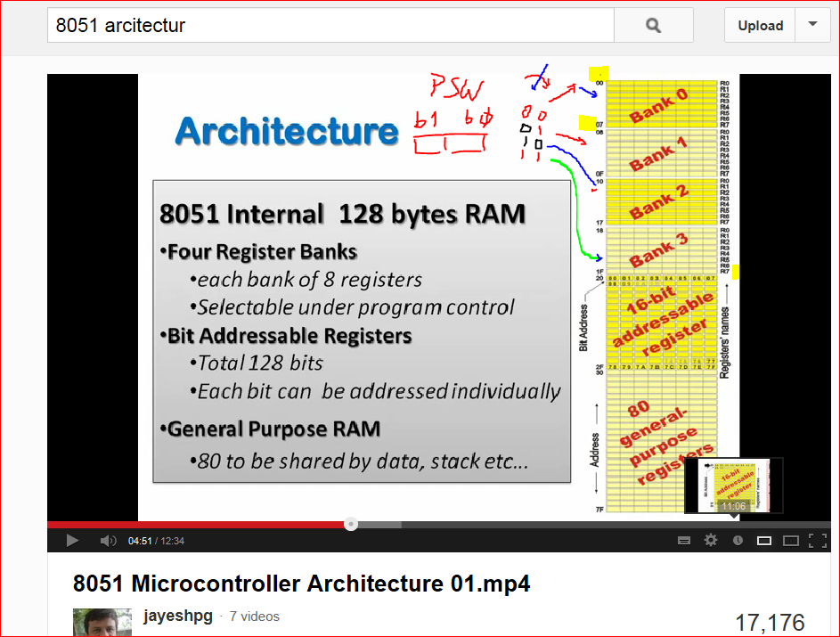Click the uploader's avatar thumbnail
Image resolution: width=840 pixels, height=637 pixels.
click(x=102, y=623)
